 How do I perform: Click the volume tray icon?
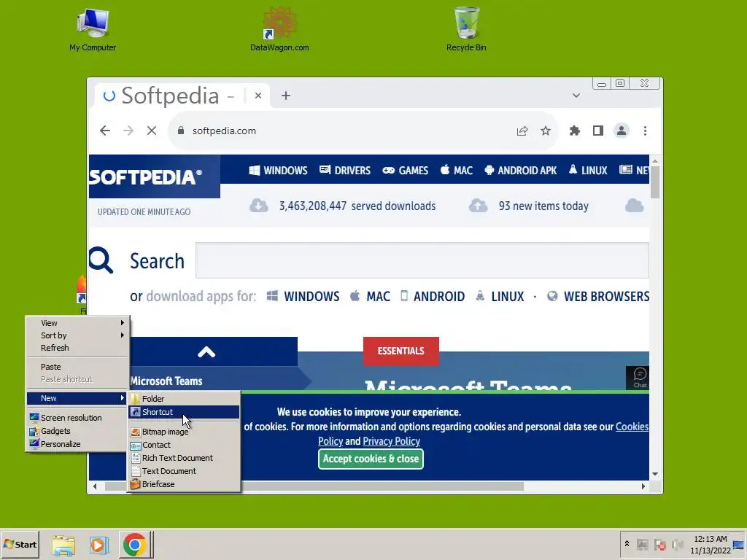click(x=677, y=544)
